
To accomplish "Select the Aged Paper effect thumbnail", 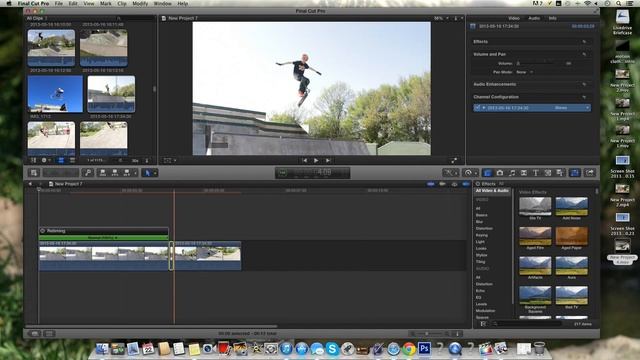I will click(x=571, y=236).
